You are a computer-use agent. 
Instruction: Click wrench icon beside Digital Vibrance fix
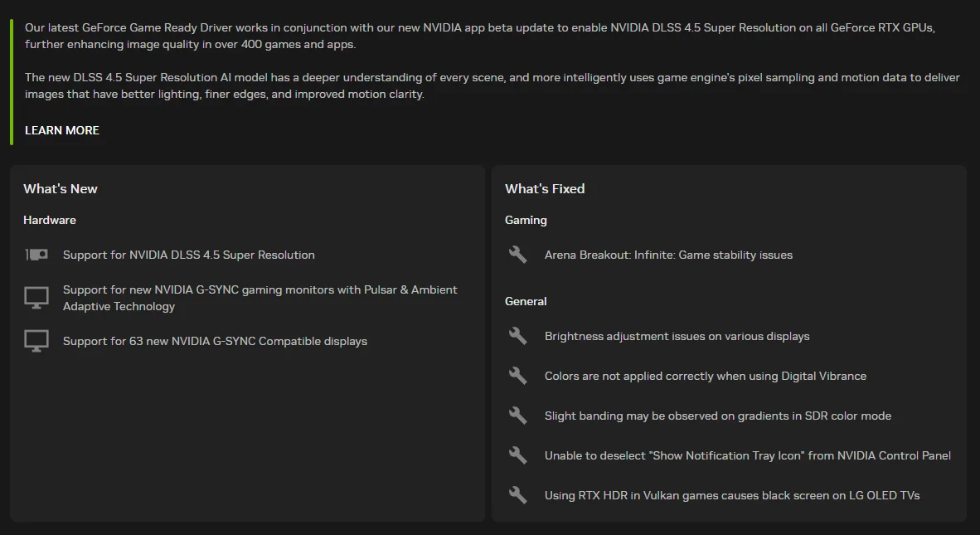pyautogui.click(x=518, y=376)
